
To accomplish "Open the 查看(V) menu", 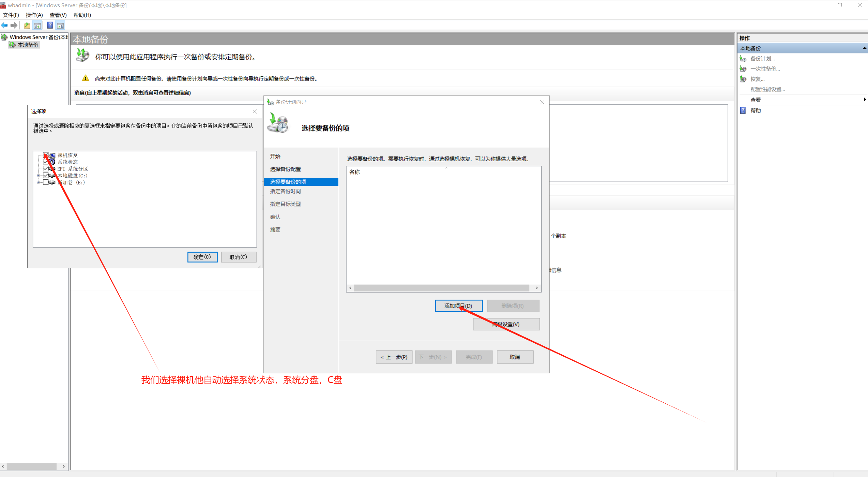I will click(58, 15).
